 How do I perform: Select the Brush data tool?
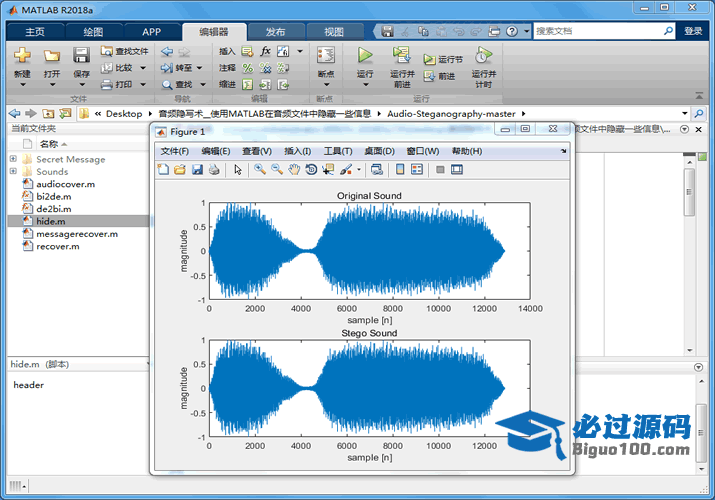click(x=346, y=170)
